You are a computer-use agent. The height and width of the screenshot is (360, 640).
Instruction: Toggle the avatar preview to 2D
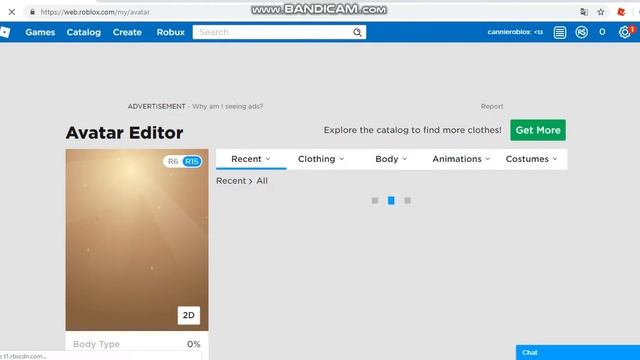189,315
